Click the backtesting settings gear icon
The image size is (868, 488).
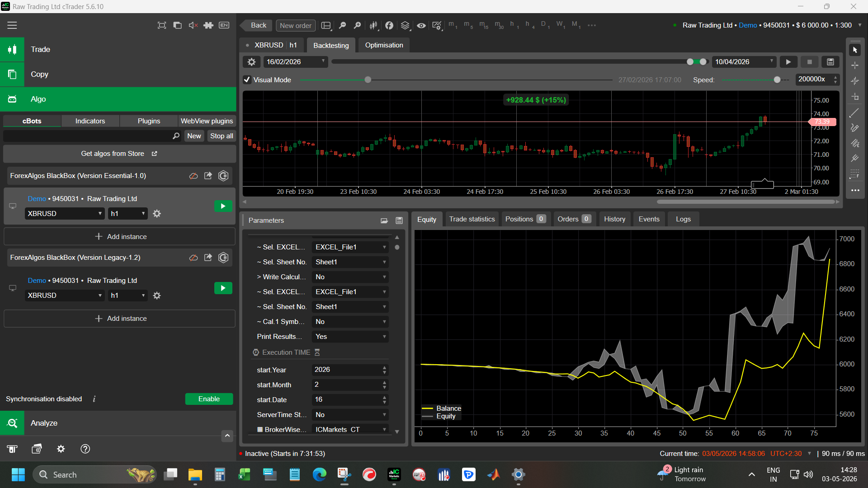[252, 62]
